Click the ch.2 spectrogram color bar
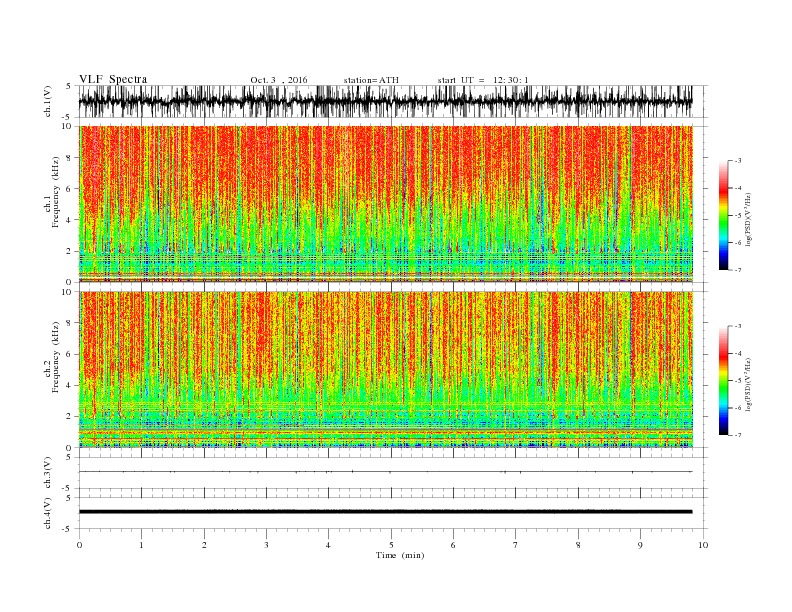This screenshot has height=612, width=792. point(723,381)
